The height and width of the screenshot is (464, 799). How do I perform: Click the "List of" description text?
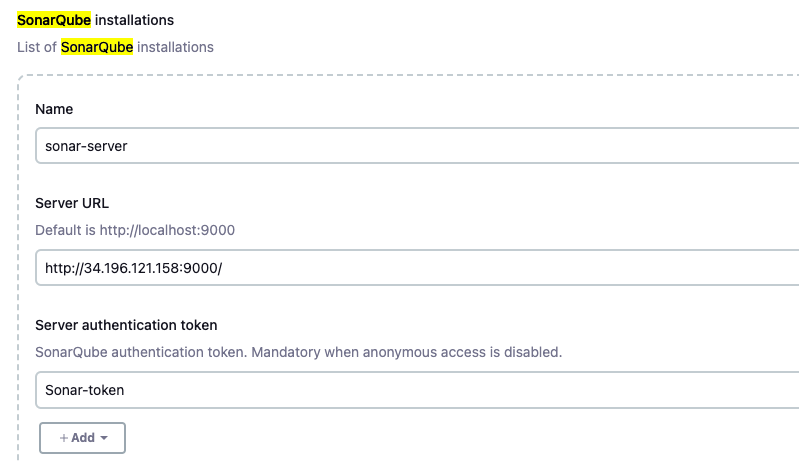(x=37, y=47)
